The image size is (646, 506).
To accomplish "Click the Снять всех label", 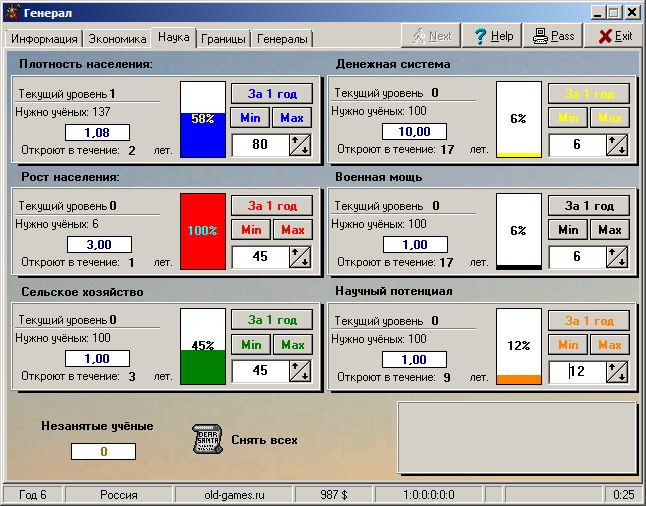I will 264,440.
